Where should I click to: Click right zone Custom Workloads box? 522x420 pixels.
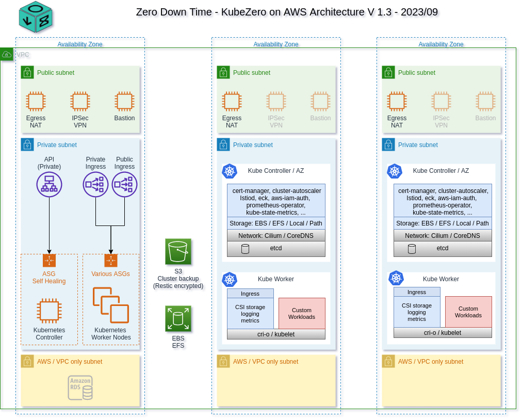click(468, 312)
